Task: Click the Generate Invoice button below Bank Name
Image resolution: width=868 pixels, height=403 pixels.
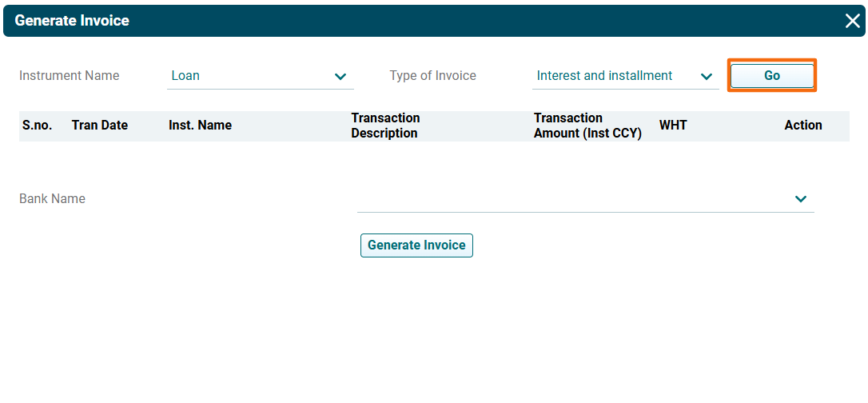Action: tap(416, 245)
